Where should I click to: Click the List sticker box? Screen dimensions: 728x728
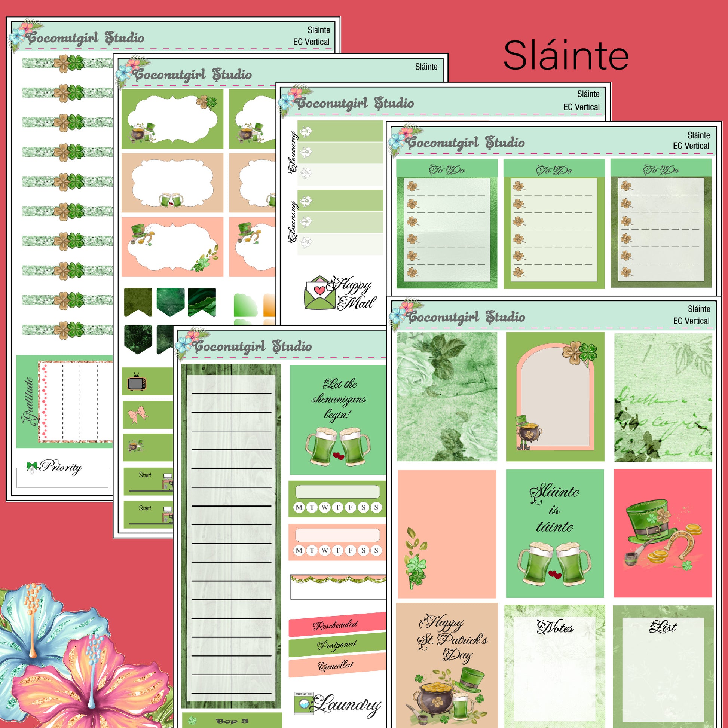point(663,665)
